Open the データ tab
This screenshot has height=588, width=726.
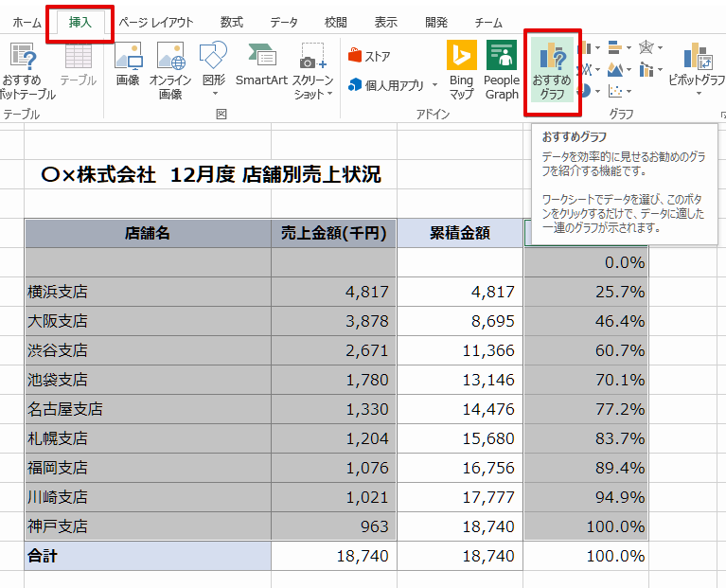pyautogui.click(x=284, y=22)
